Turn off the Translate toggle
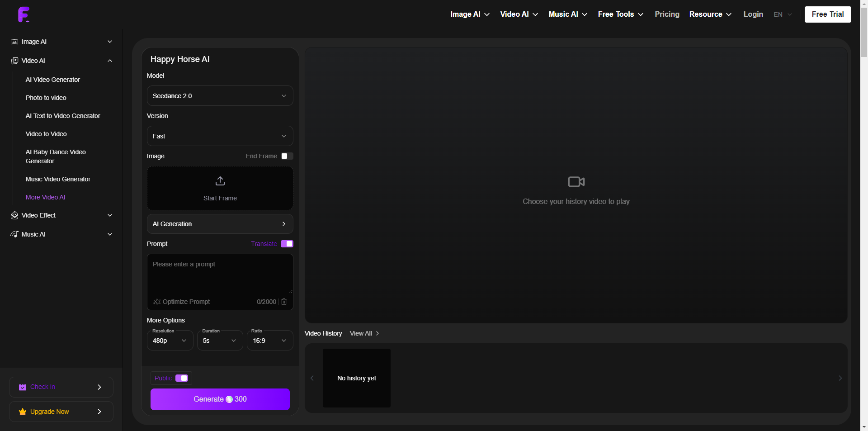Image resolution: width=868 pixels, height=431 pixels. point(287,244)
